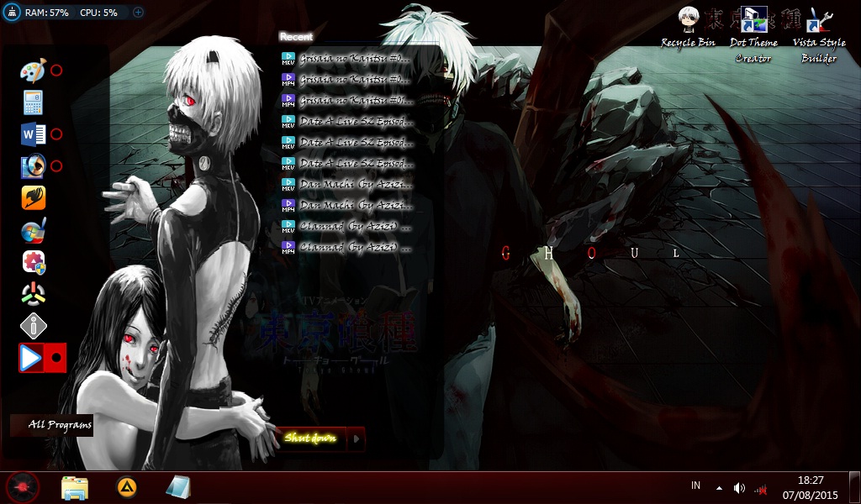
Task: Click the volume speaker tray icon
Action: click(x=740, y=488)
